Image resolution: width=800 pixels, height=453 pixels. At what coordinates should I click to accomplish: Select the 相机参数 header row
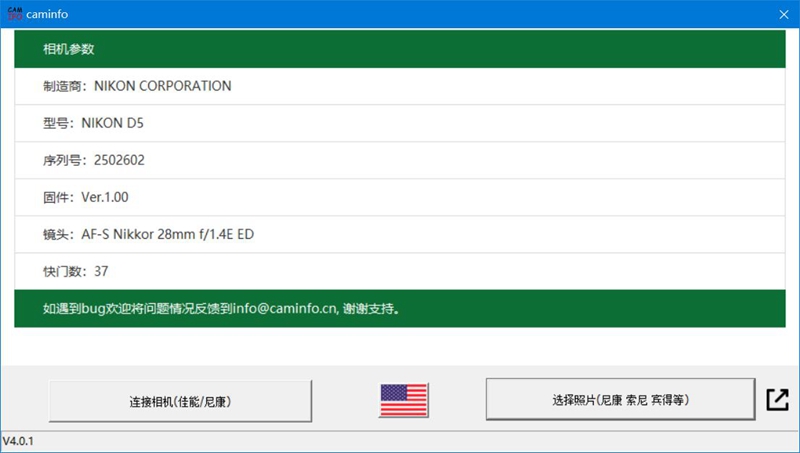click(400, 49)
